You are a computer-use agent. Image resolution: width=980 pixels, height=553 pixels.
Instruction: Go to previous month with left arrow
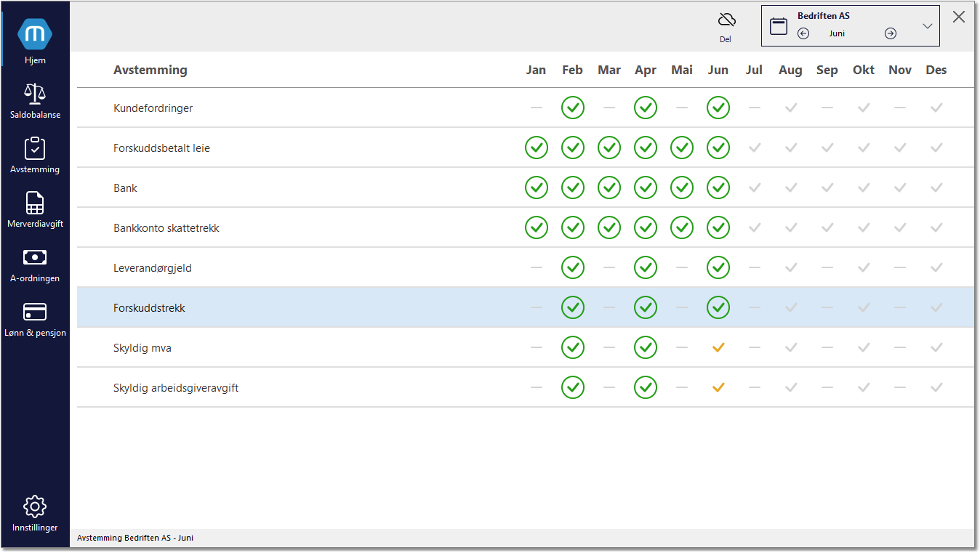[x=803, y=33]
